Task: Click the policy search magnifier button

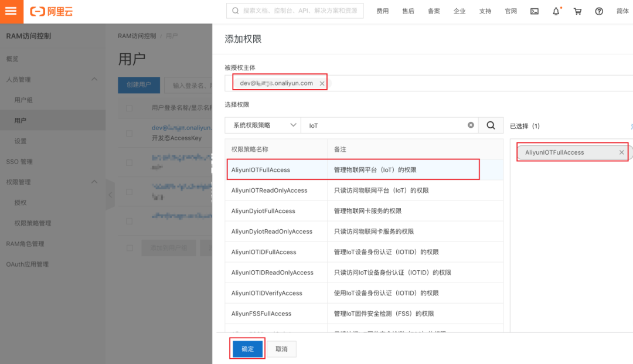Action: [x=491, y=125]
